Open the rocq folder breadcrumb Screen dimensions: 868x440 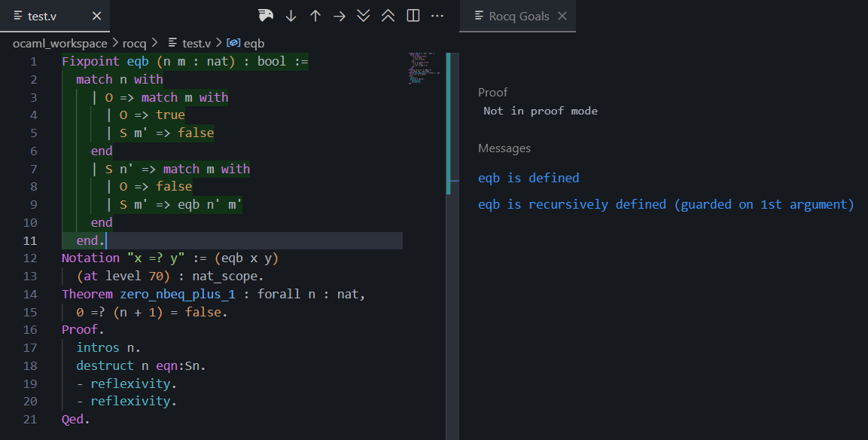(x=134, y=44)
